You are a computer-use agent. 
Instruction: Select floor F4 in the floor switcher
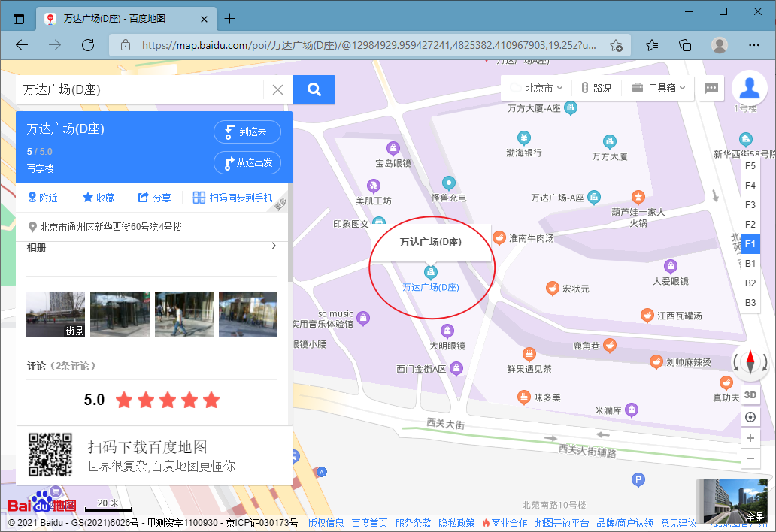750,186
